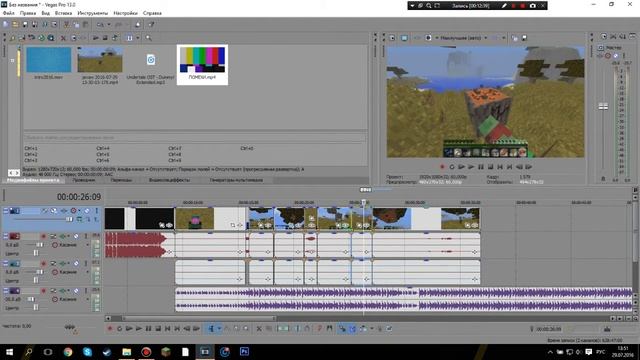Save the project via the toolbar diskette icon
Screen dimensions: 640x360
25,24
